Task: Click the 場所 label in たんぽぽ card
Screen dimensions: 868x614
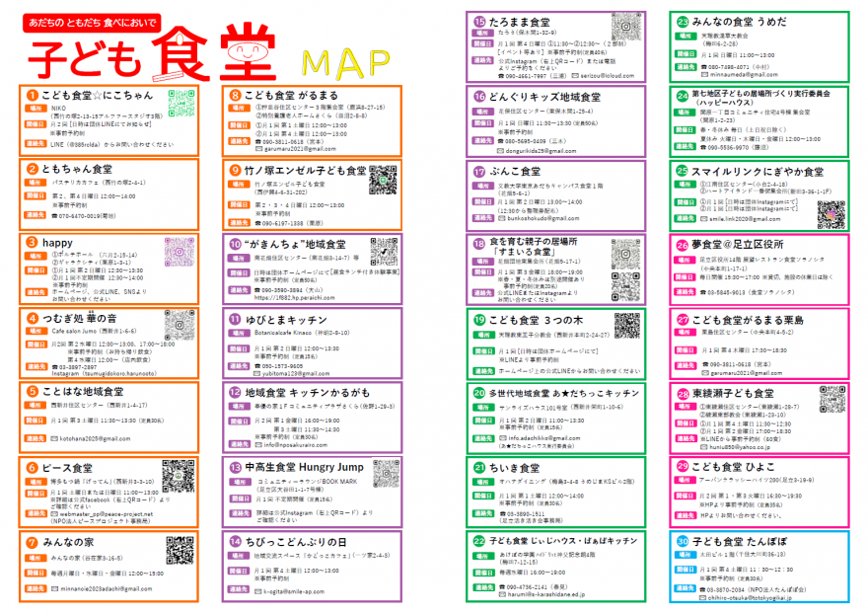Action: point(686,555)
